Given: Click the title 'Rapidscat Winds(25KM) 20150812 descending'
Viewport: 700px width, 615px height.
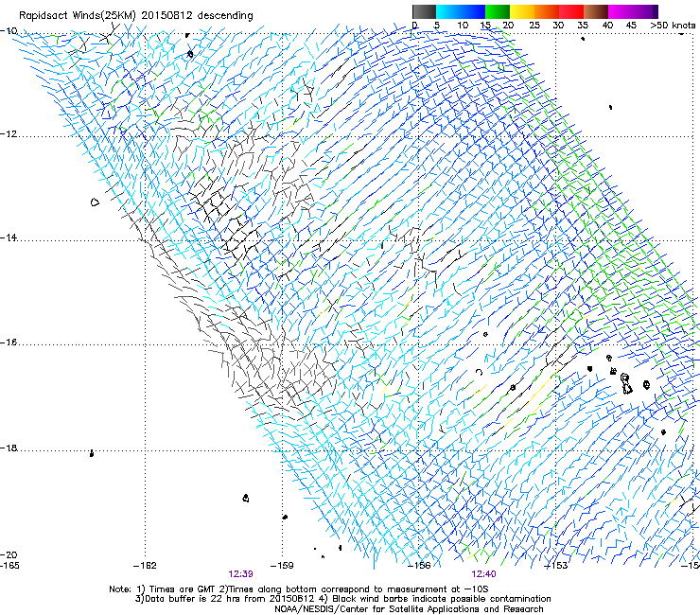Looking at the screenshot, I should click(x=135, y=15).
